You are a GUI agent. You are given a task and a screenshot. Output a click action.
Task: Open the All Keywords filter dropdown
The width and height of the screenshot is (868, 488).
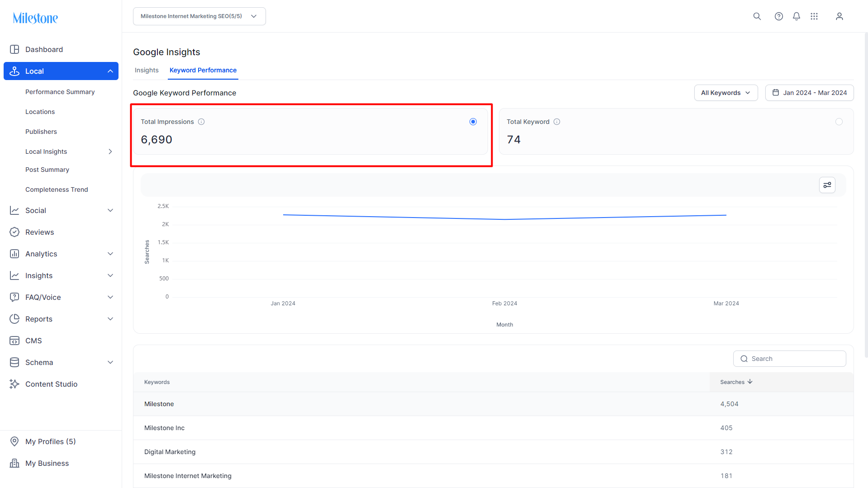[x=726, y=93]
